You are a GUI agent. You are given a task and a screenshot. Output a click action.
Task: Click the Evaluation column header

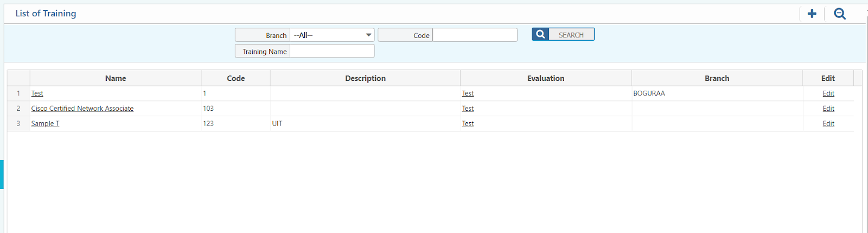pos(546,78)
